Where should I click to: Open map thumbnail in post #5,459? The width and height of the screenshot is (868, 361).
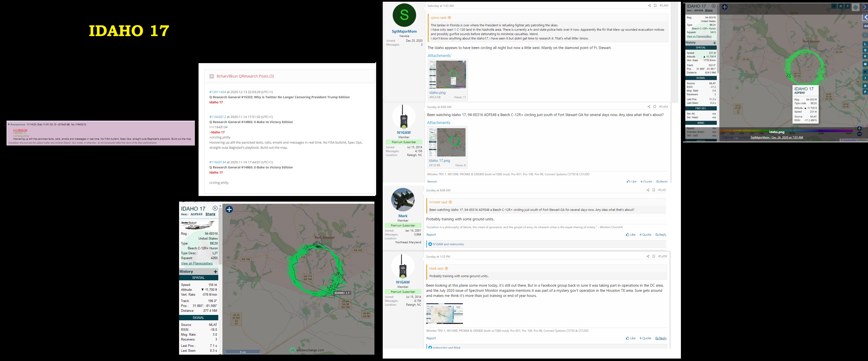tap(444, 313)
